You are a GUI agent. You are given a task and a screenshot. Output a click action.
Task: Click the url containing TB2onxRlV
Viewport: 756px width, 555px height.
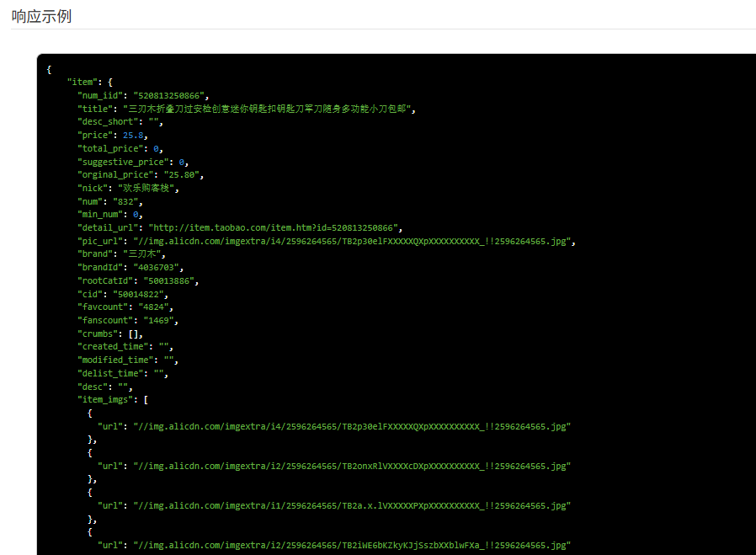coord(352,467)
